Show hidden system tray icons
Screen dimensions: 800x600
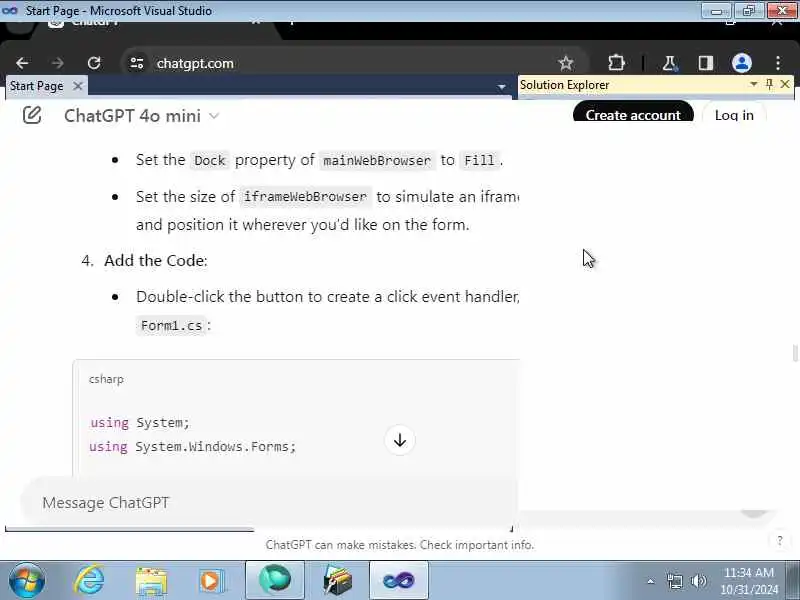651,581
